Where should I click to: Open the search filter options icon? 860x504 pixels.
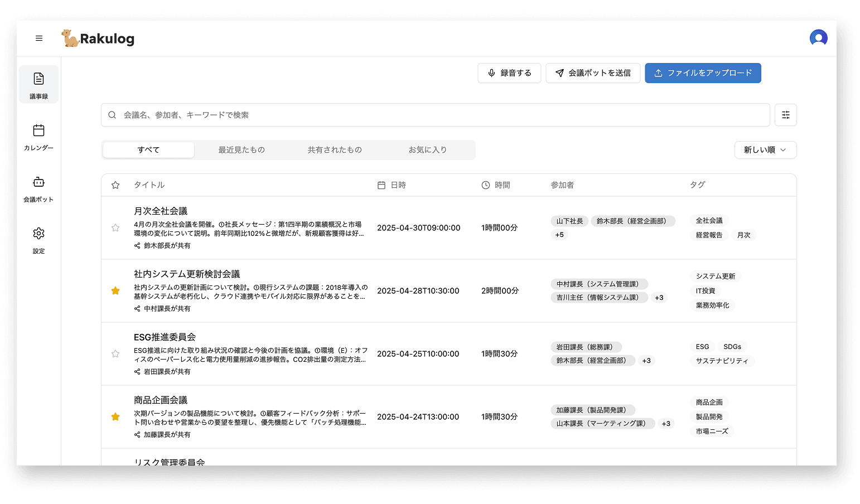click(785, 115)
